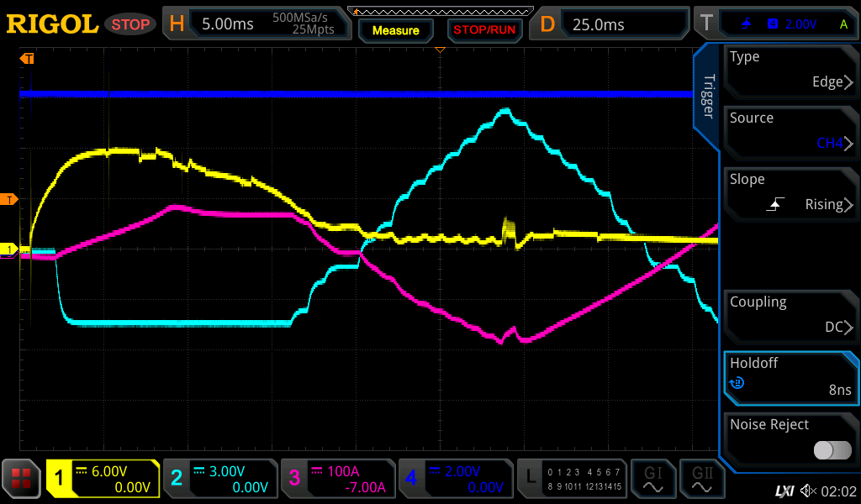Expand the trigger Source CH4 option
The image size is (861, 504).
(790, 132)
